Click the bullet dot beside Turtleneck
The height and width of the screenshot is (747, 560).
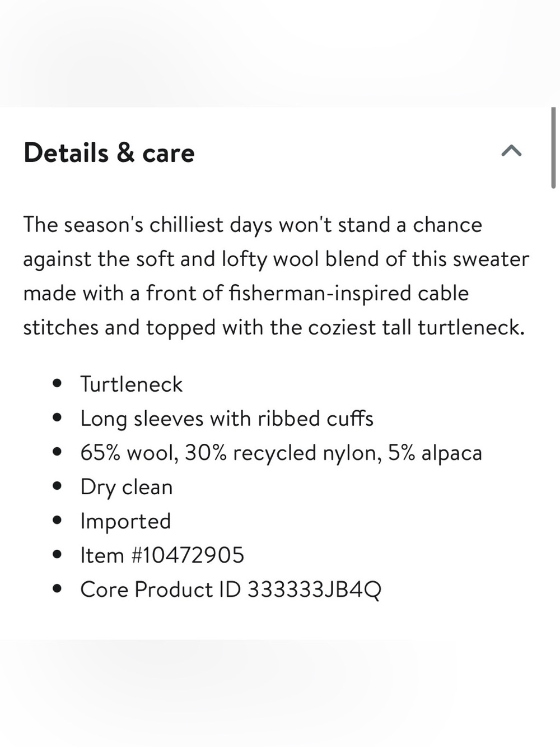[57, 384]
